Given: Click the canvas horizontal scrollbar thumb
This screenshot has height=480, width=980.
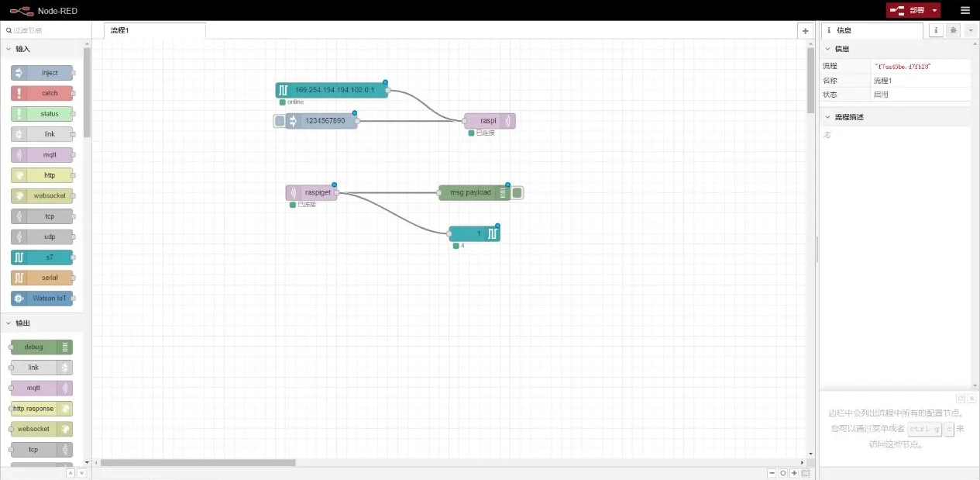Looking at the screenshot, I should (x=198, y=463).
